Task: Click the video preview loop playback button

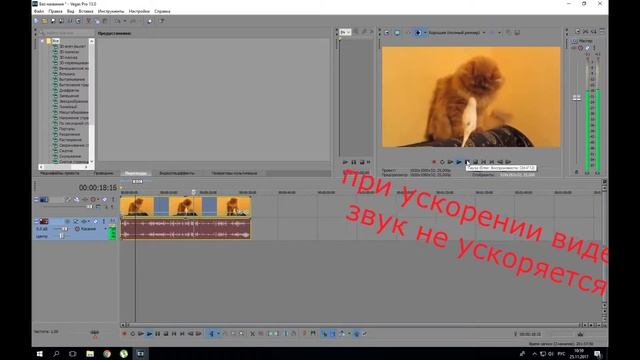Action: coord(442,162)
